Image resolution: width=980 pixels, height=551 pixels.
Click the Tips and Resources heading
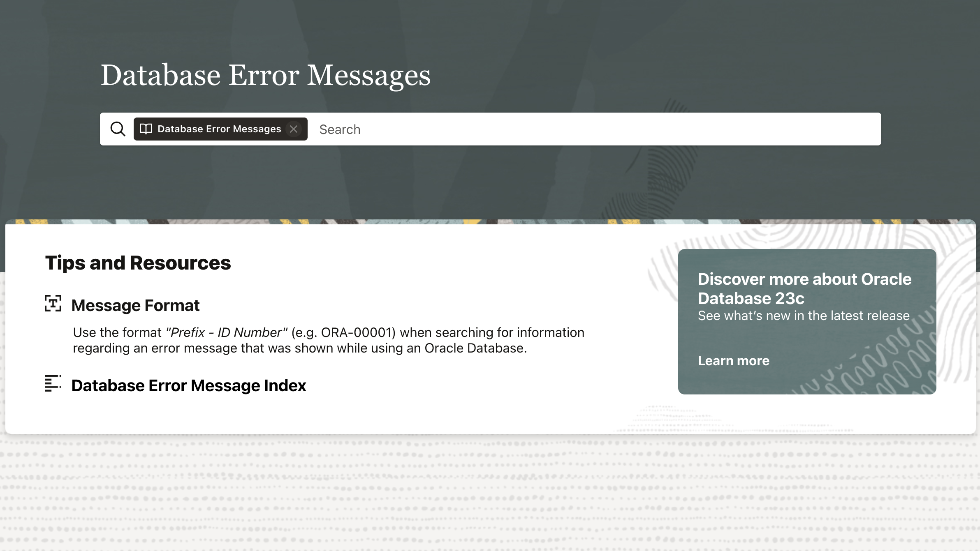click(138, 263)
